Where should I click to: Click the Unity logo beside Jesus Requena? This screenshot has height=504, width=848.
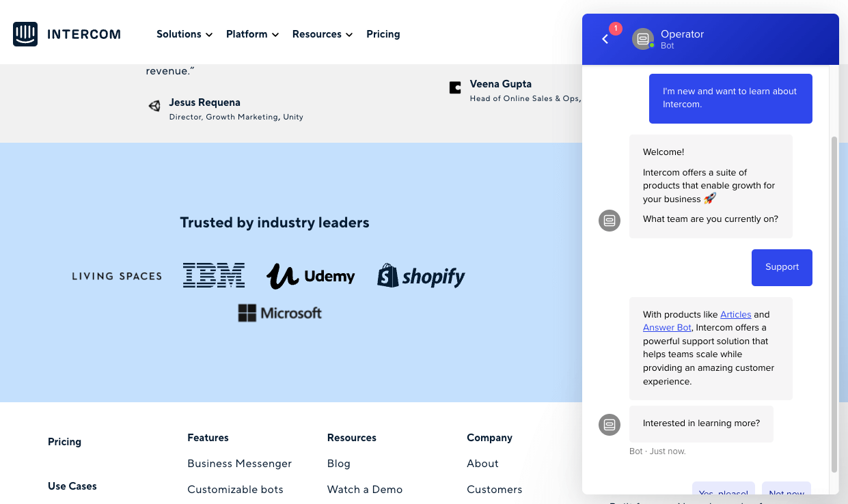(154, 106)
